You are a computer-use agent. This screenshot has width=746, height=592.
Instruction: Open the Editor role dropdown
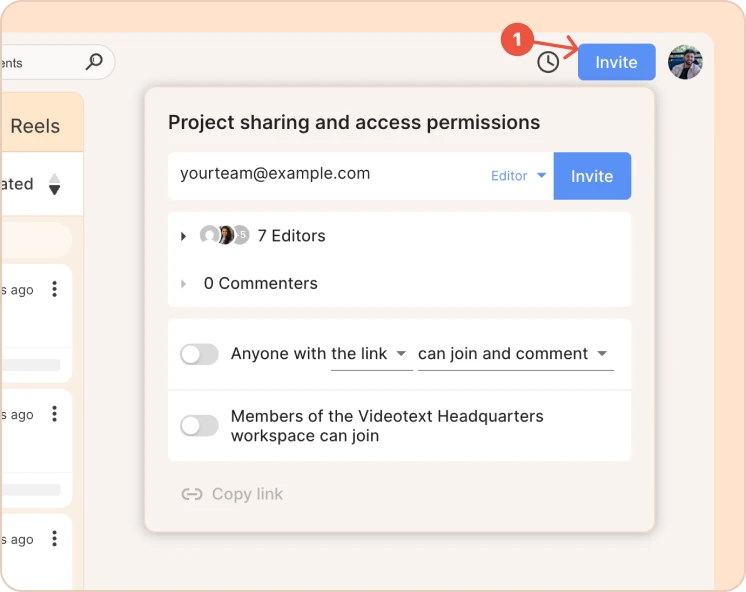tap(518, 176)
